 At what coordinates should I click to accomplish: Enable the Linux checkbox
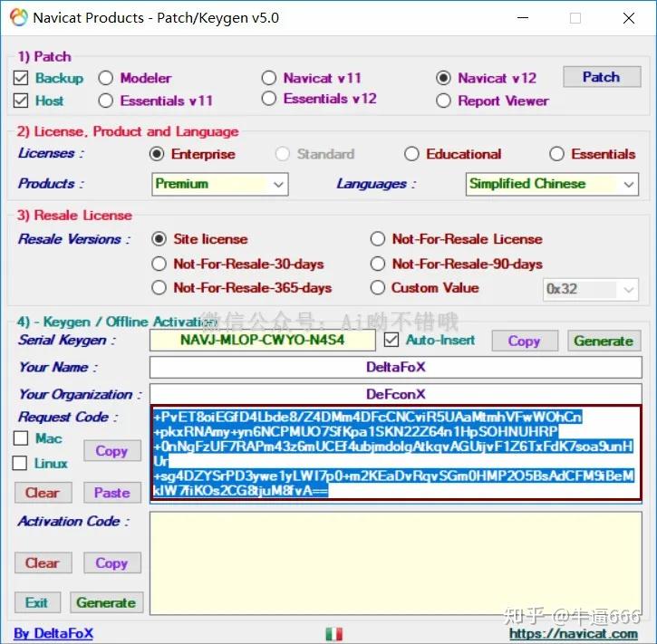point(20,463)
